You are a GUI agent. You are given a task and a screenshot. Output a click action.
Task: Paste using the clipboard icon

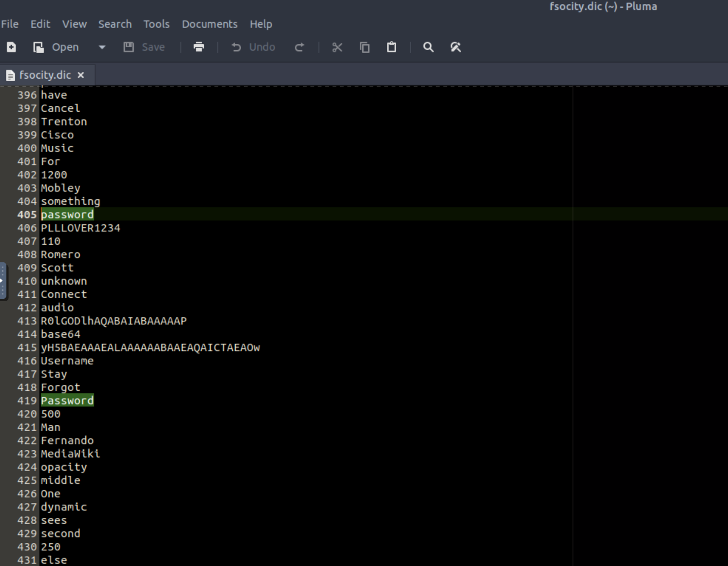point(392,47)
